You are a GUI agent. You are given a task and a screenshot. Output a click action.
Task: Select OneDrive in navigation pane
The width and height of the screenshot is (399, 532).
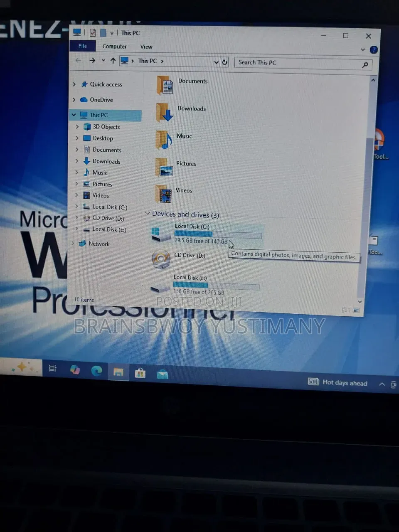tap(101, 100)
